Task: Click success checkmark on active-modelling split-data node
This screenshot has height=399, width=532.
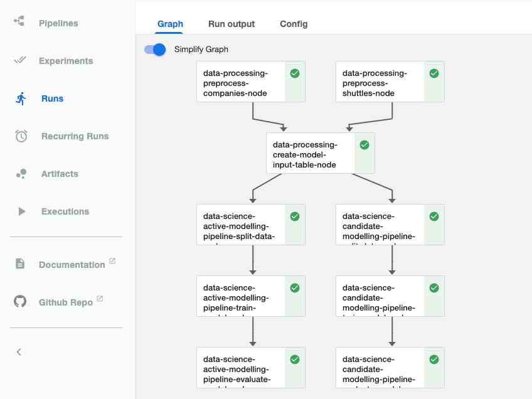Action: [295, 216]
